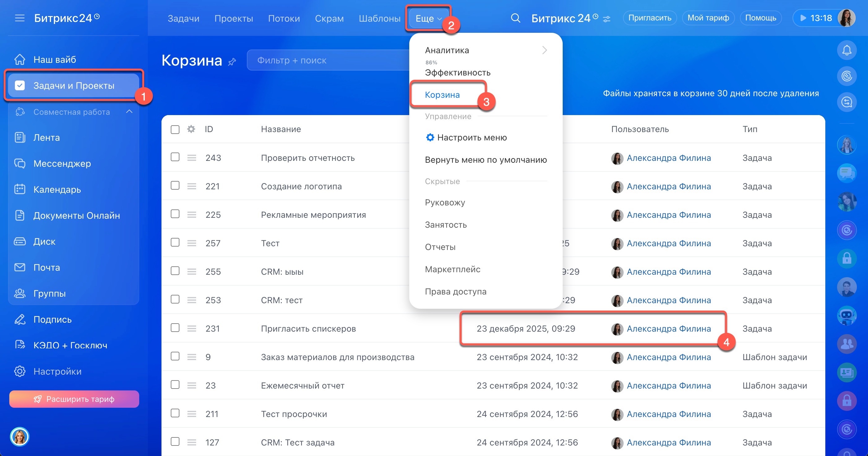Select the checkbox for task 231
The height and width of the screenshot is (456, 868).
(175, 328)
